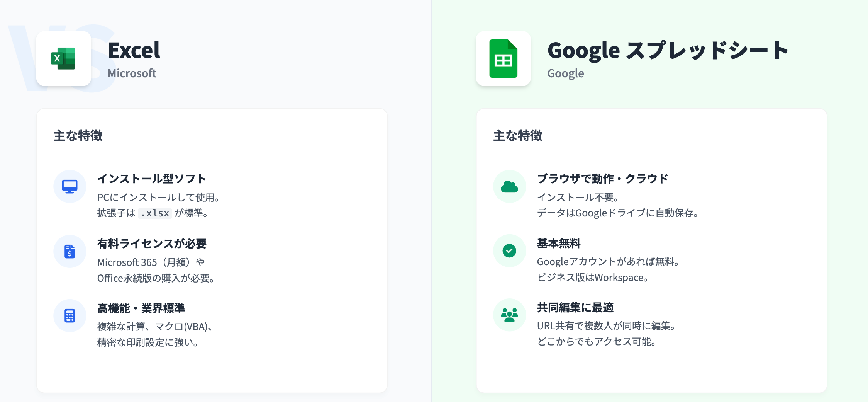Click the "Google スプレッドシート" title heading
Viewport: 868px width, 402px height.
pyautogui.click(x=668, y=51)
